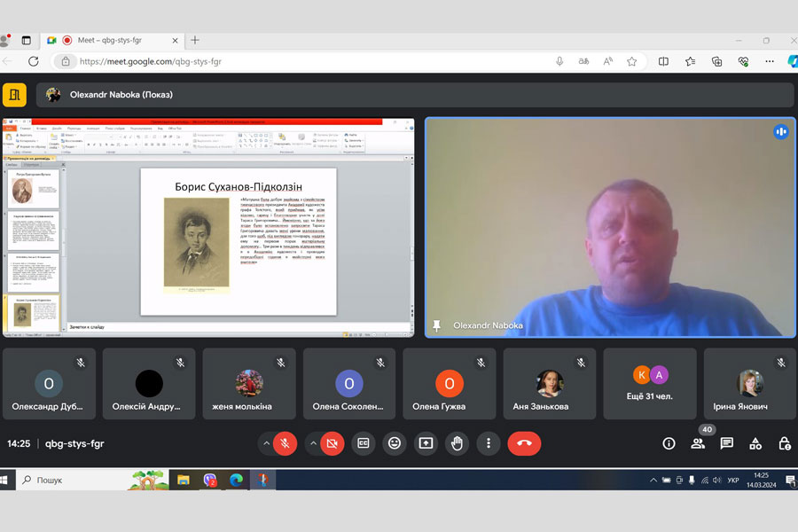This screenshot has height=532, width=798.
Task: Click the Аня Занькова participant tile
Action: pos(550,384)
